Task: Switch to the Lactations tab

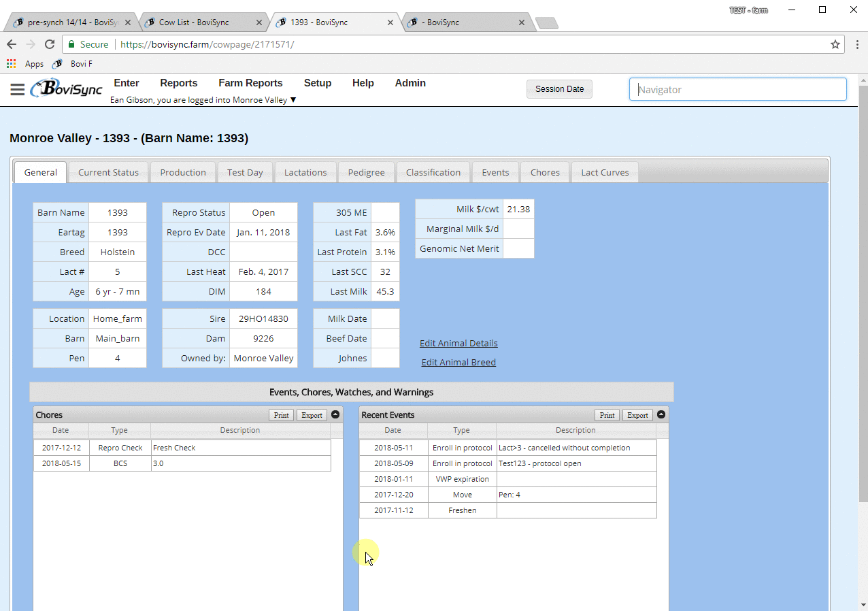Action: [305, 172]
